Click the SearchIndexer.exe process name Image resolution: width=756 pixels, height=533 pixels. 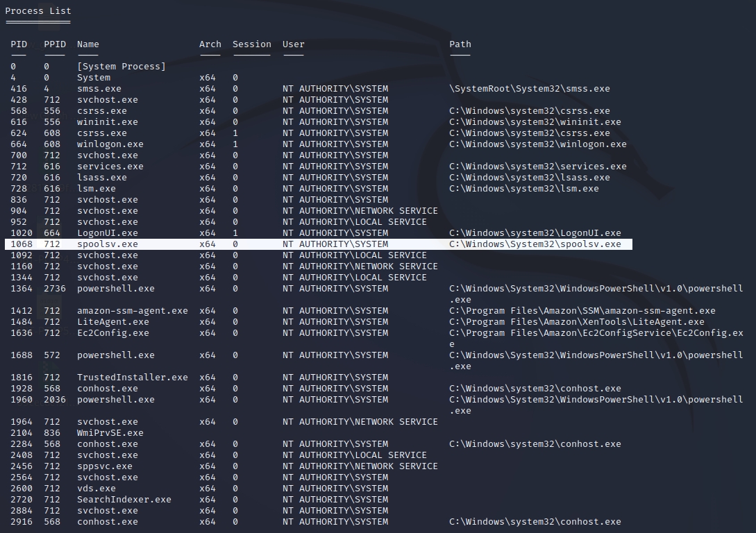pyautogui.click(x=124, y=500)
